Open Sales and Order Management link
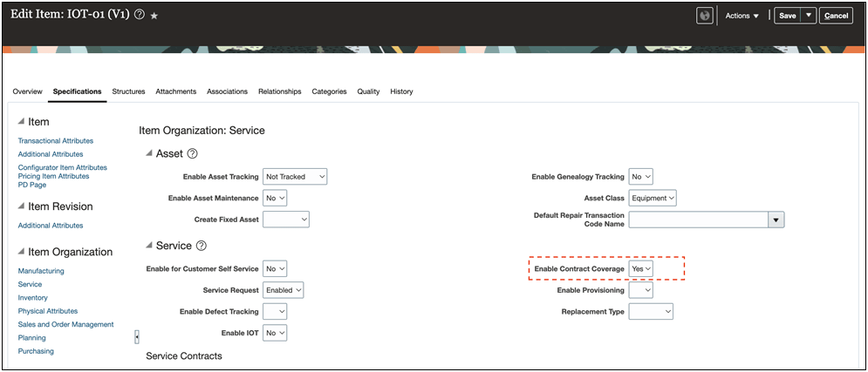868x372 pixels. coord(66,324)
